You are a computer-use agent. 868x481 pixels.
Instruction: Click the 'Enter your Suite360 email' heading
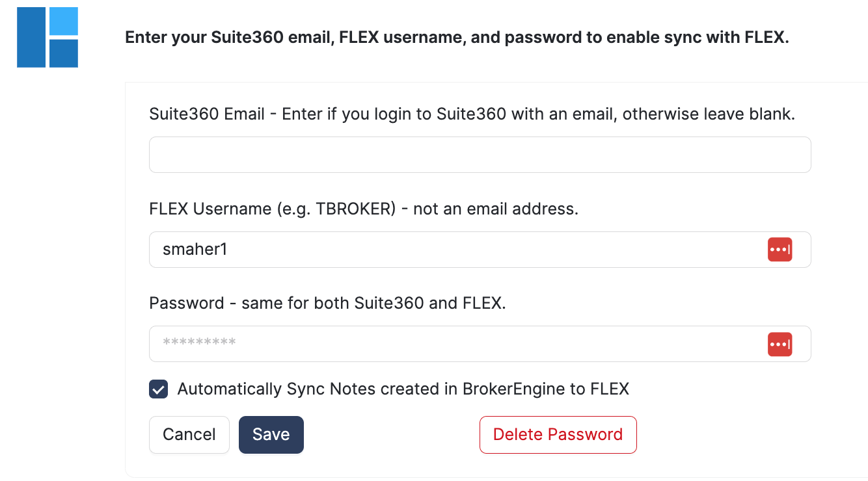tap(456, 38)
